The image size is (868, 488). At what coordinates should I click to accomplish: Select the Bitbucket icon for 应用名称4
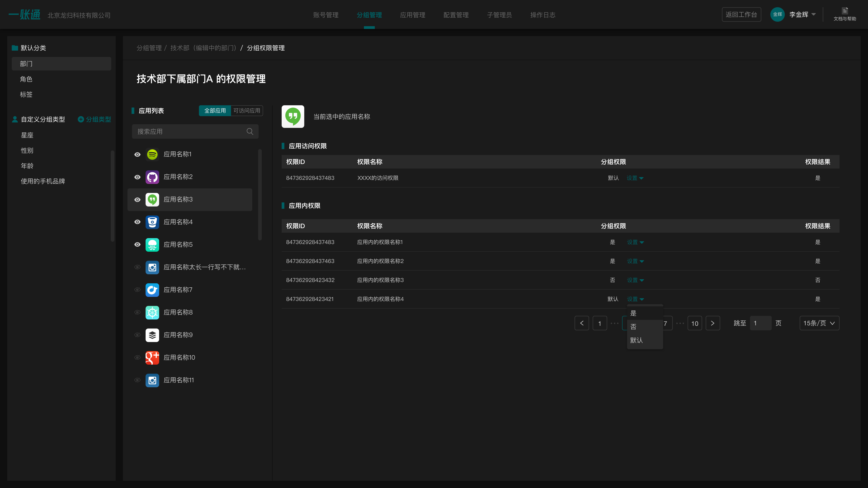tap(152, 222)
